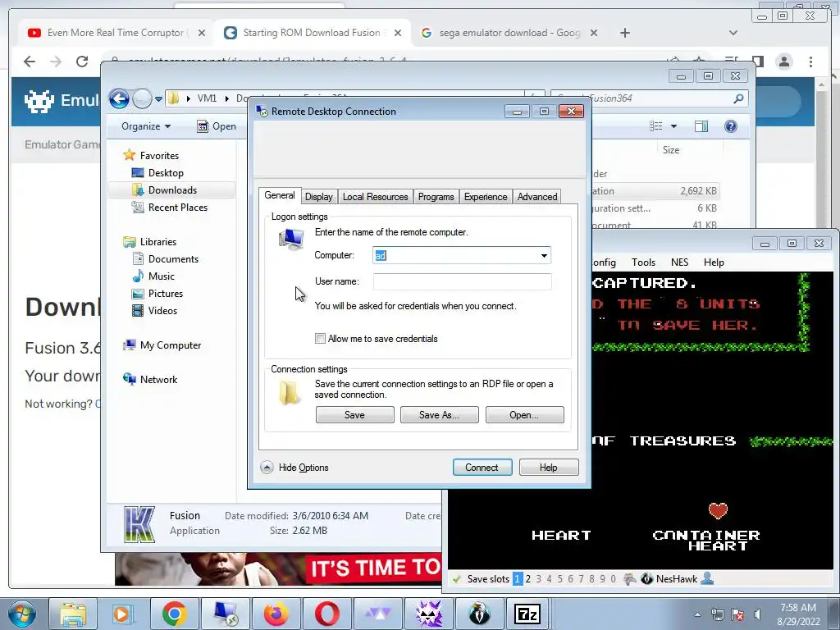Close the Starting ROM Download Fusion tab

[x=398, y=33]
